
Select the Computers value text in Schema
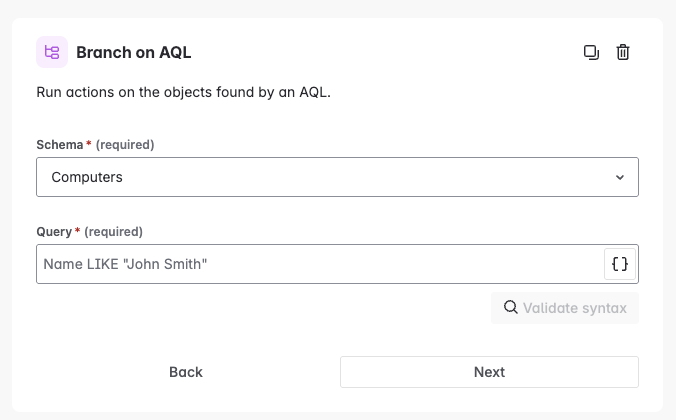87,177
